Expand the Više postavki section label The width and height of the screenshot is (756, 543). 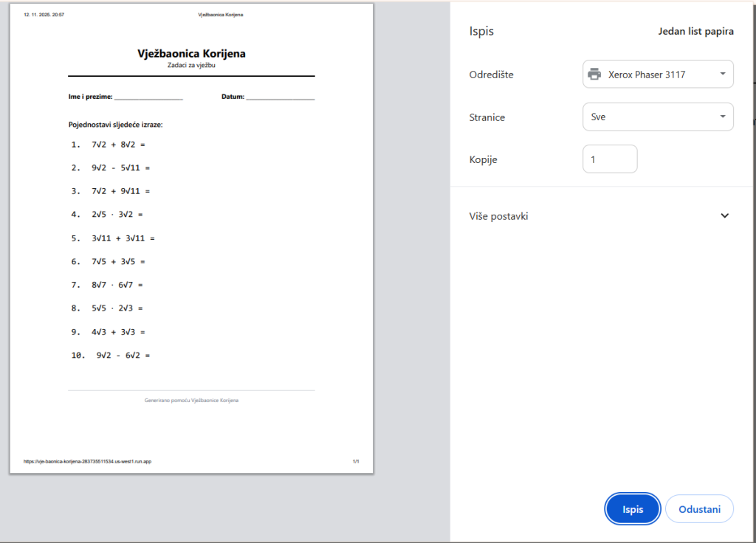499,216
